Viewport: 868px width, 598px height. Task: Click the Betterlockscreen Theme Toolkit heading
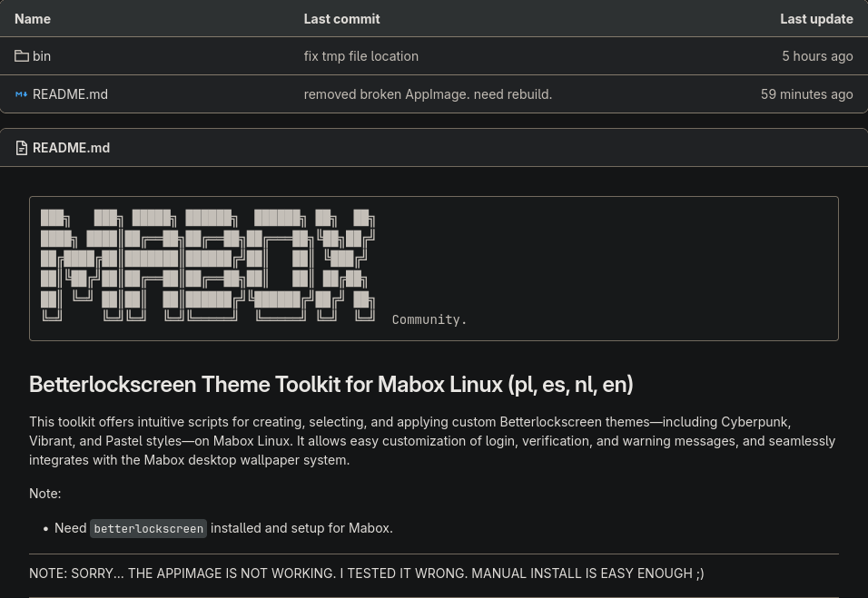[330, 384]
